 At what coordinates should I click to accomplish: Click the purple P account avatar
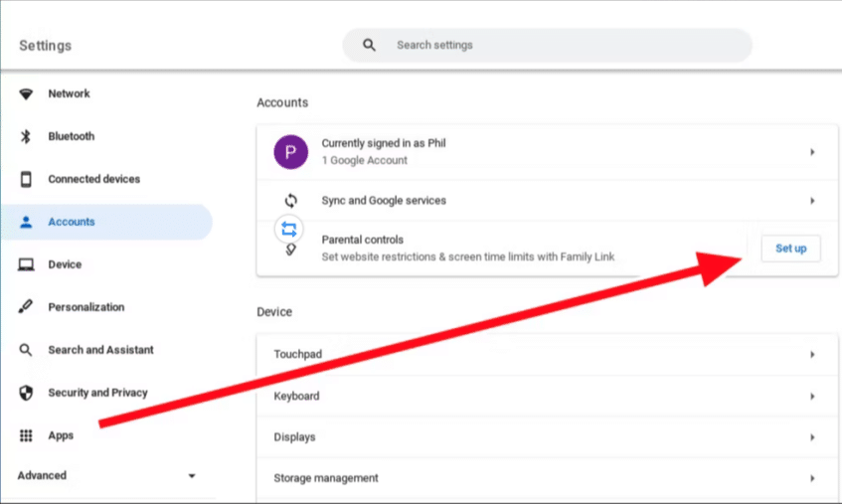pos(290,152)
